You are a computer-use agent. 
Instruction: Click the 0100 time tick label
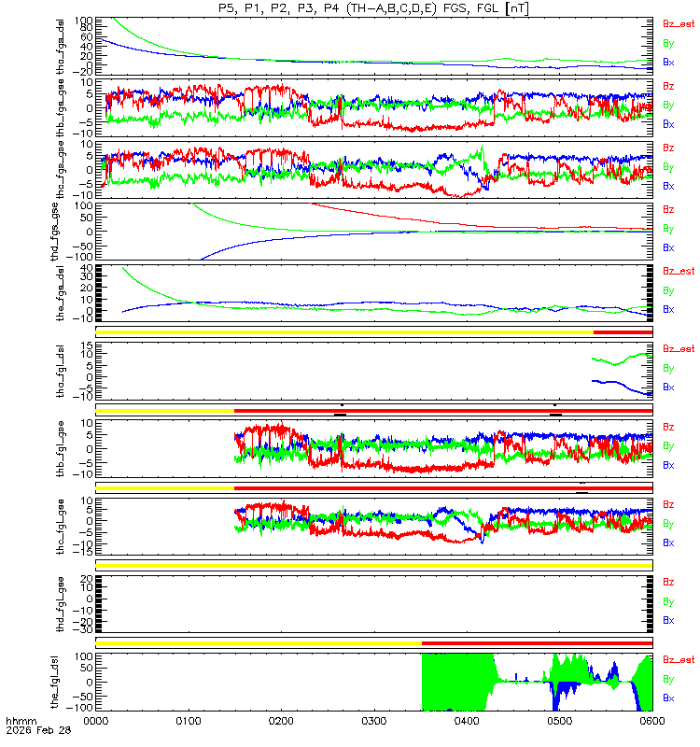[x=189, y=721]
